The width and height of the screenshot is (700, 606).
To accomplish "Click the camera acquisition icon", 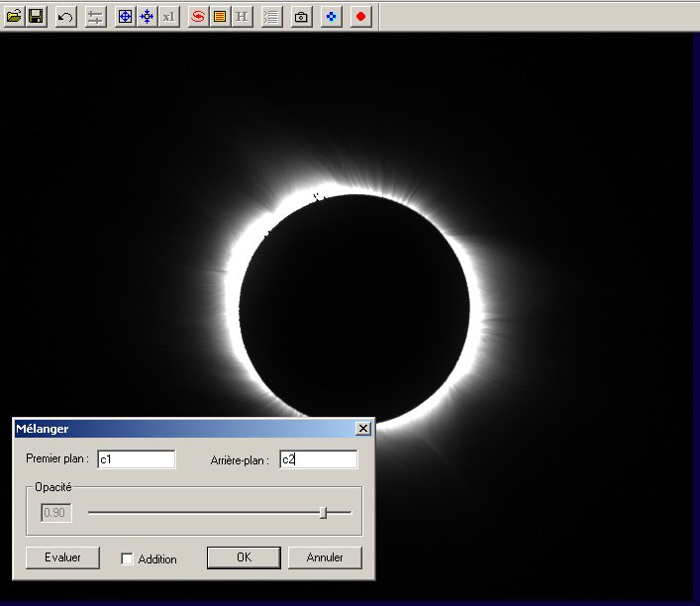I will click(x=301, y=17).
